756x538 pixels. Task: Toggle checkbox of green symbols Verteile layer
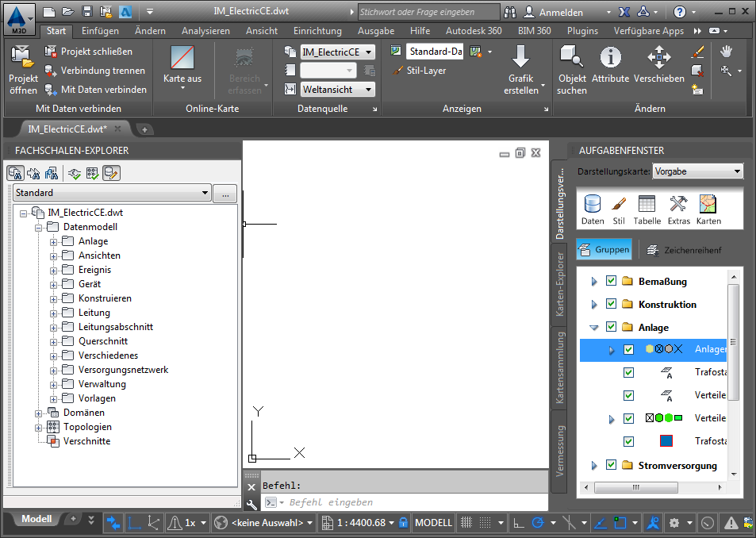[x=628, y=418]
